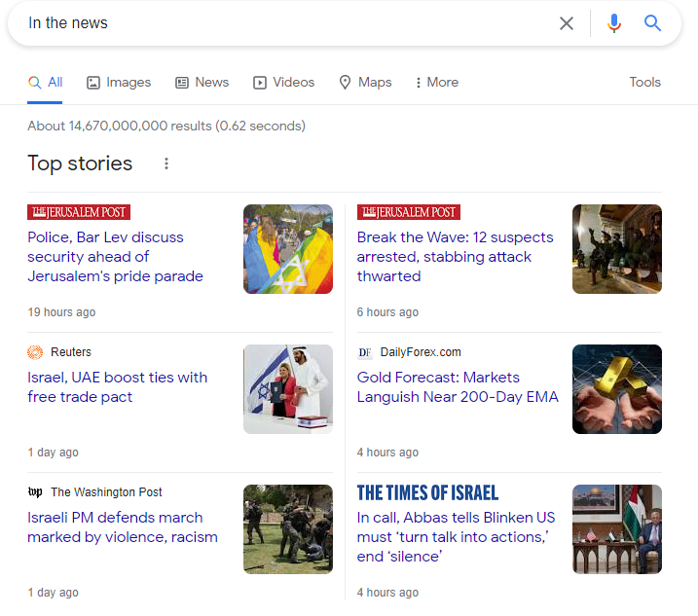Click the Washington Post logo icon
This screenshot has width=698, height=616.
point(35,492)
